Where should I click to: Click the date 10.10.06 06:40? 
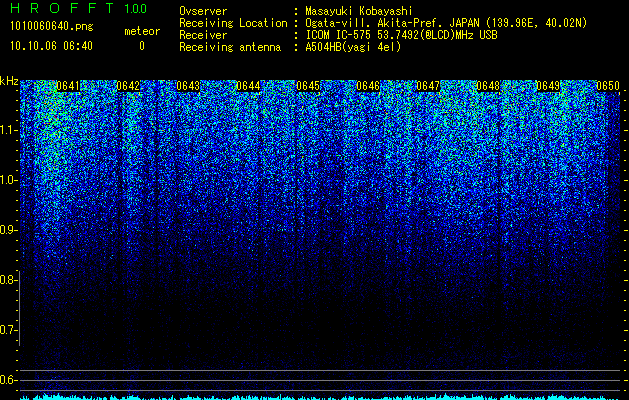pyautogui.click(x=51, y=46)
